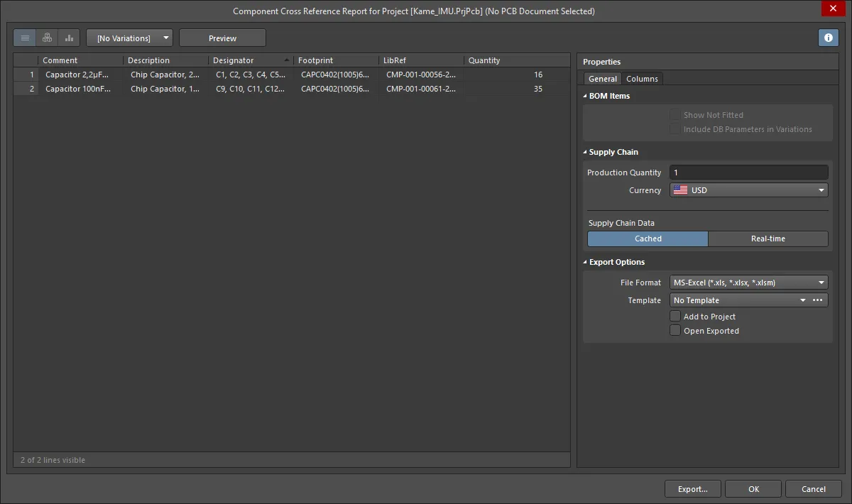Select Cached supply chain data

(648, 239)
